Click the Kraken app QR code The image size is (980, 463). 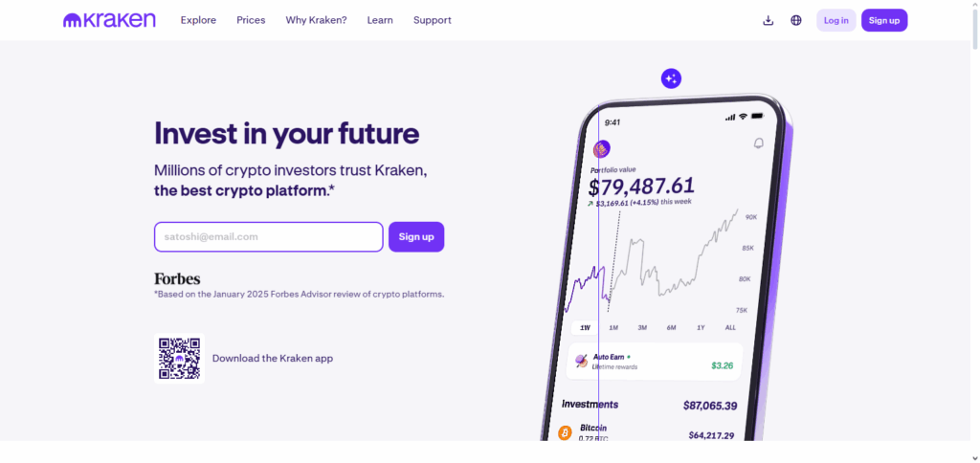(x=179, y=358)
